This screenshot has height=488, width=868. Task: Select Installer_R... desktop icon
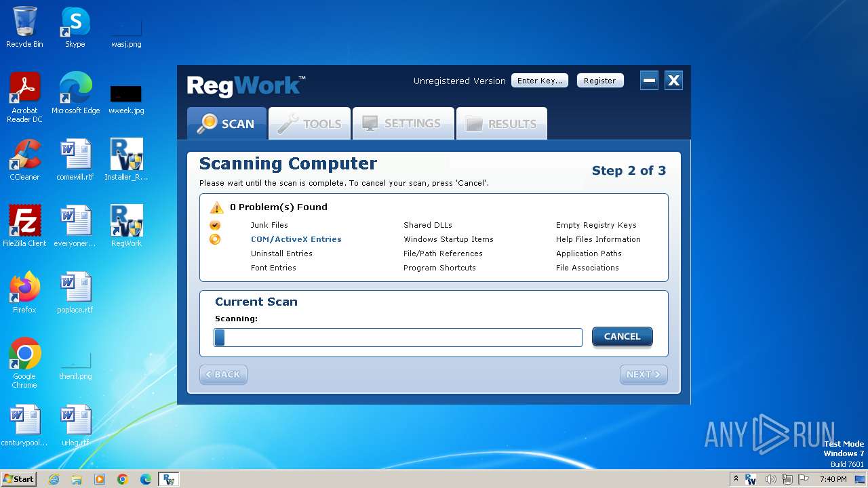point(126,160)
